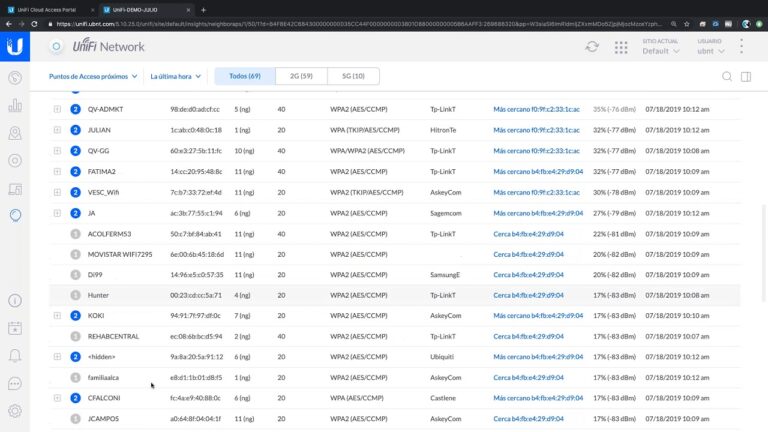768x432 pixels.
Task: Expand the FATIMA2 row
Action: 57,171
